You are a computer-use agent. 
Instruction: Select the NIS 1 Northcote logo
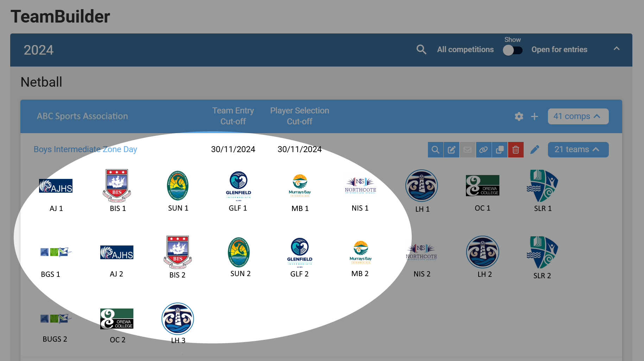pos(361,186)
